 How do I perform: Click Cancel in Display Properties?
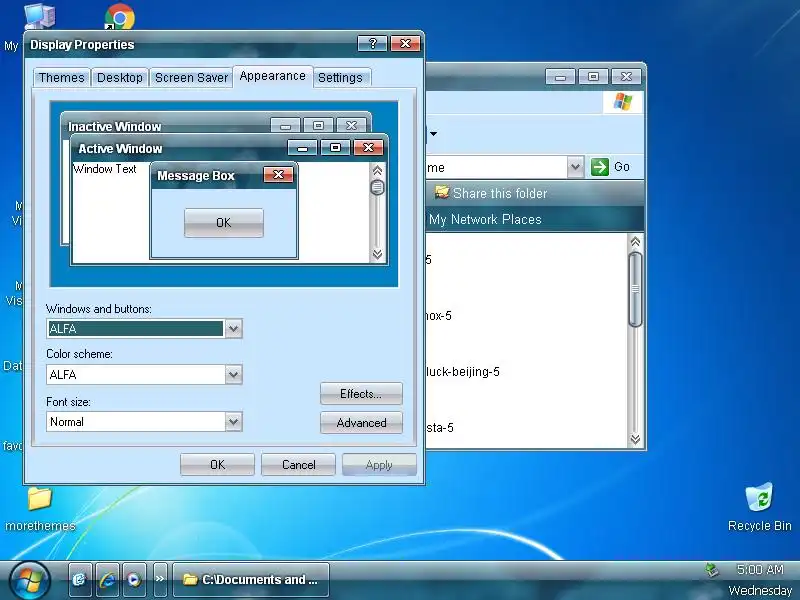tap(298, 464)
